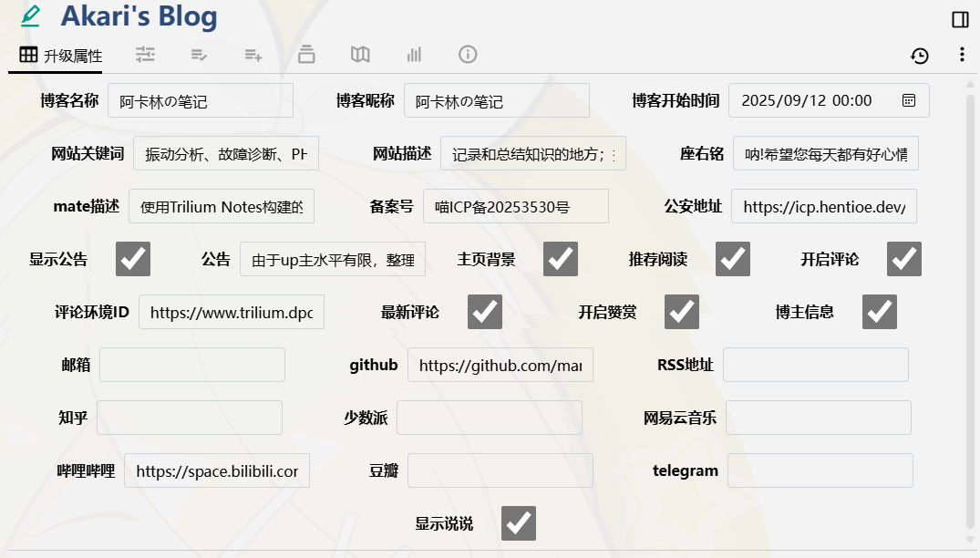980x558 pixels.
Task: Open the owned attributes list-check icon
Action: click(x=200, y=55)
